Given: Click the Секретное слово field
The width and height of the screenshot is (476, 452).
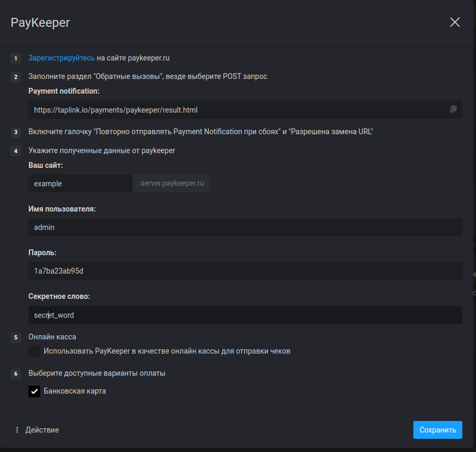Looking at the screenshot, I should click(x=245, y=315).
